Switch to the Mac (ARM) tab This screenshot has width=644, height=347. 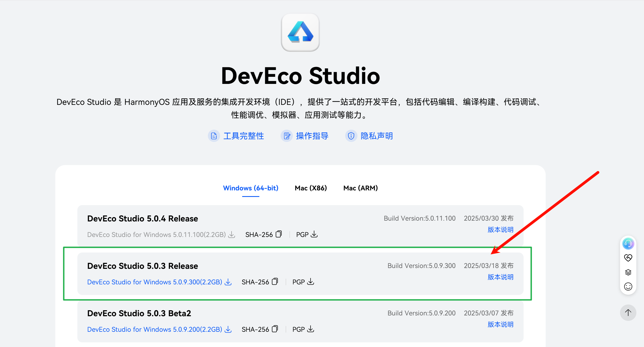point(360,188)
